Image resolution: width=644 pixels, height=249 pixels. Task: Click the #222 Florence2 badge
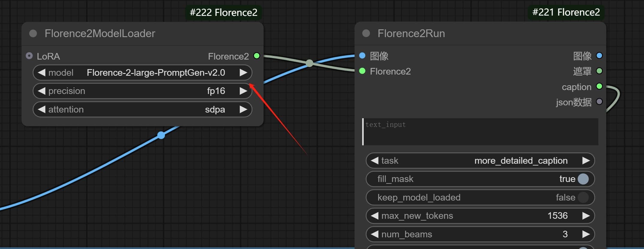click(x=223, y=13)
